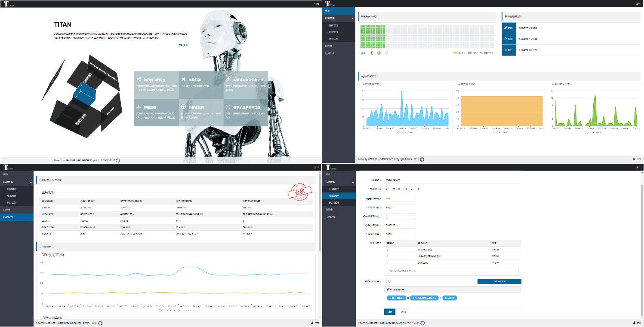Click the TITAN logo on the scene form screen

(330, 167)
